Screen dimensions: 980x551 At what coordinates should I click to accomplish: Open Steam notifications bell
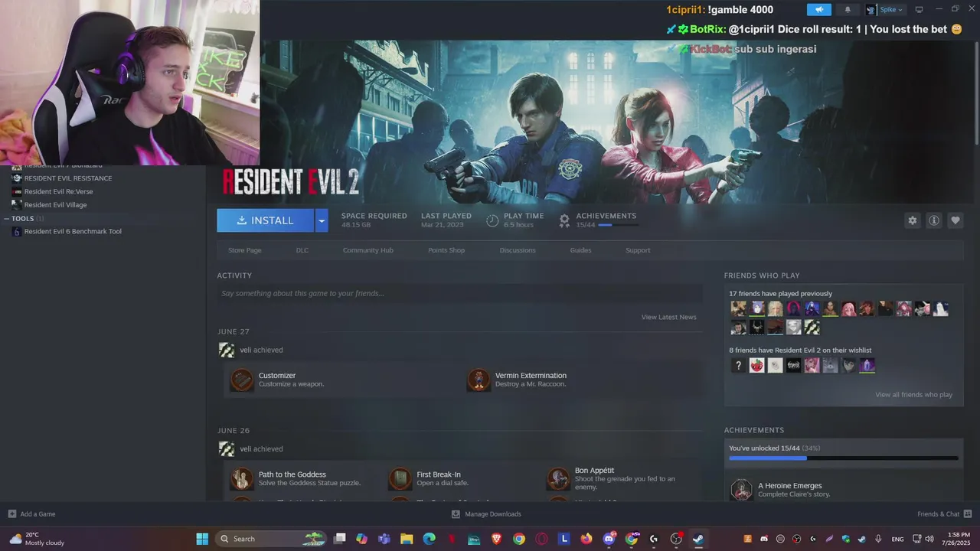pos(848,10)
